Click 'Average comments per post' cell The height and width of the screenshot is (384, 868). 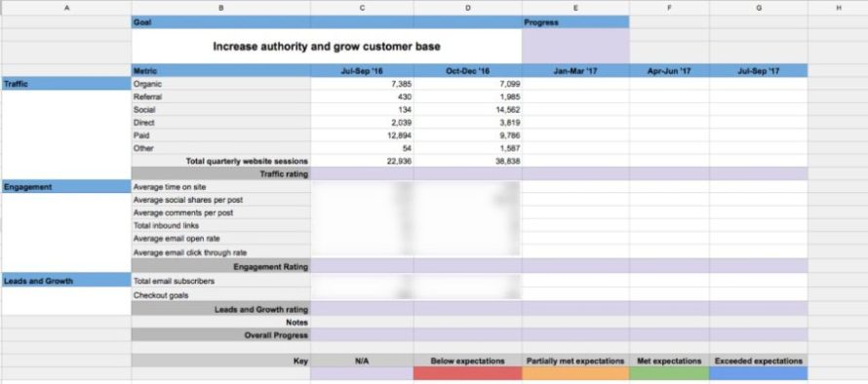pos(220,212)
